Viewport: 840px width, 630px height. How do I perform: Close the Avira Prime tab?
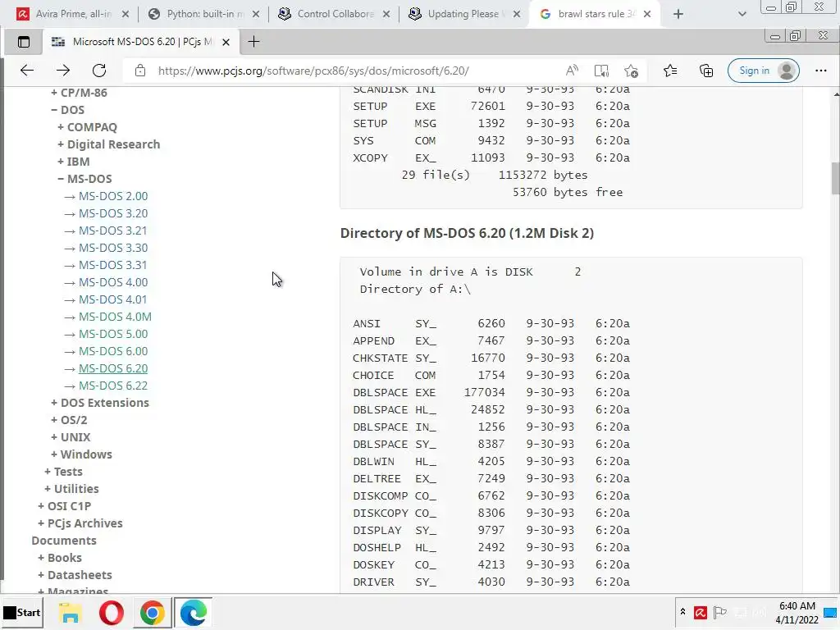click(126, 14)
